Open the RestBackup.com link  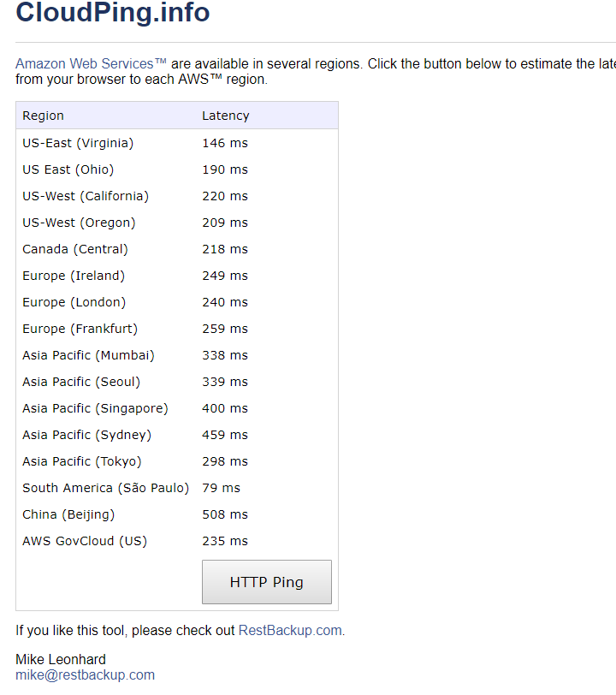tap(290, 631)
